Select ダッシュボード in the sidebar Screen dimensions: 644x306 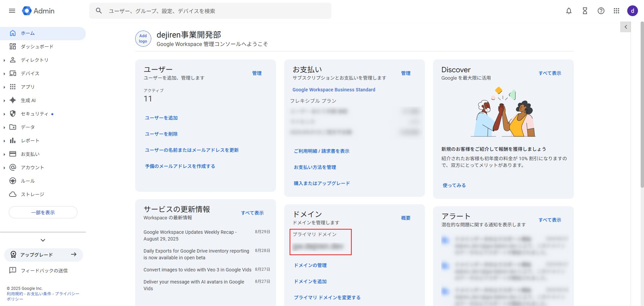37,47
